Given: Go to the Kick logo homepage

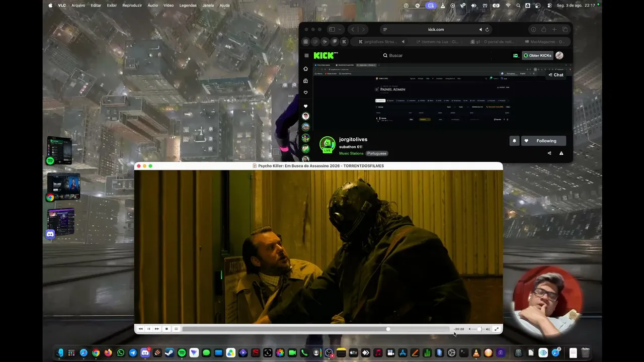Looking at the screenshot, I should tap(326, 55).
